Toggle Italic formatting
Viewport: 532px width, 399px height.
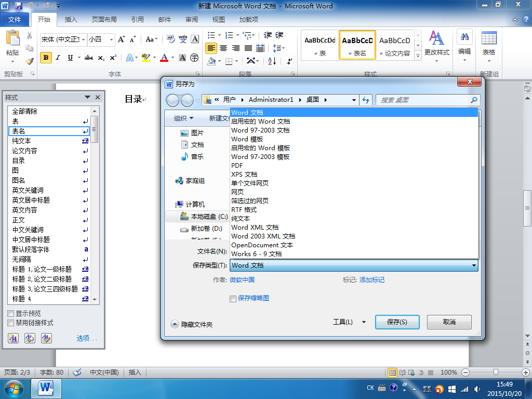(x=58, y=58)
